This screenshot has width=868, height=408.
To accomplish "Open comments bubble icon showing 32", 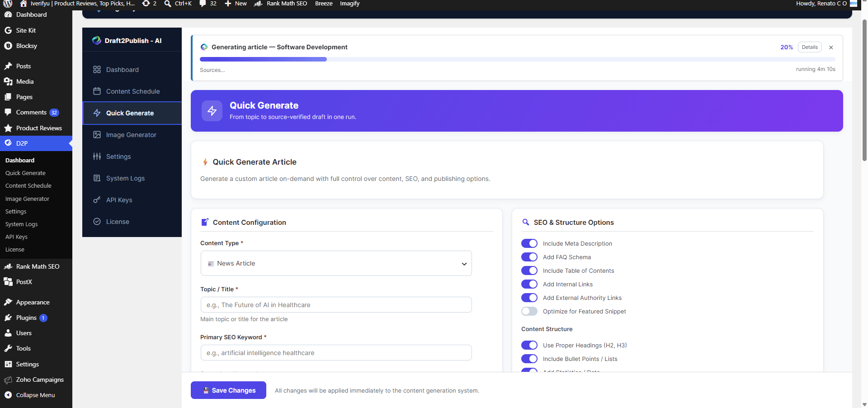I will (x=203, y=4).
